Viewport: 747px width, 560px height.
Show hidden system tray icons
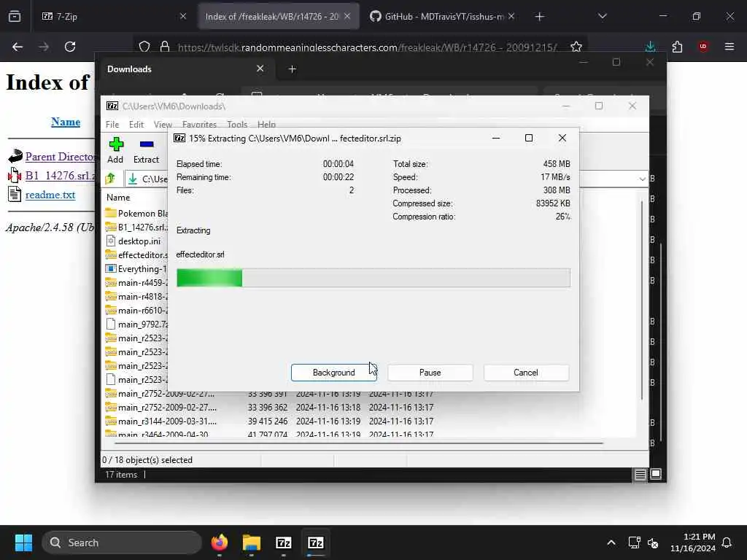pyautogui.click(x=611, y=542)
